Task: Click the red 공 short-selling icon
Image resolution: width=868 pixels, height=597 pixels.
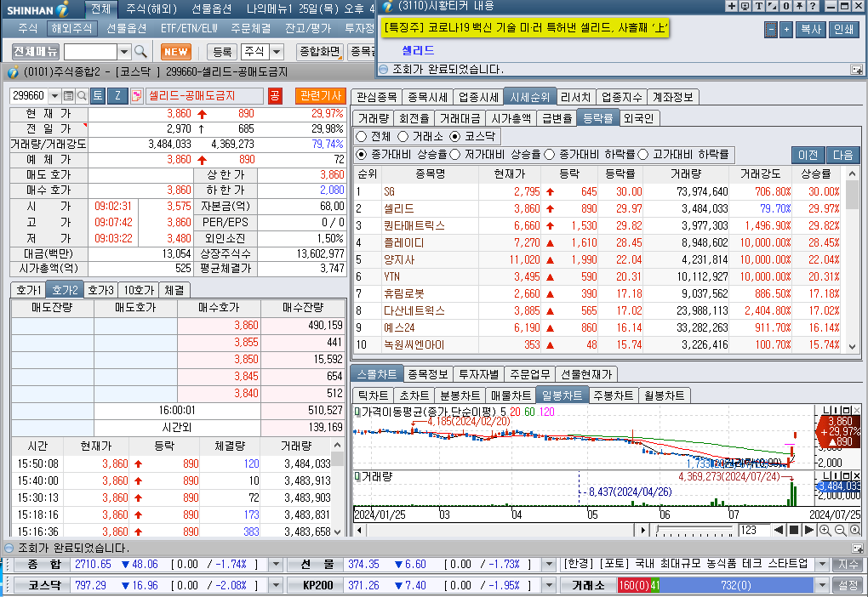Action: click(275, 96)
